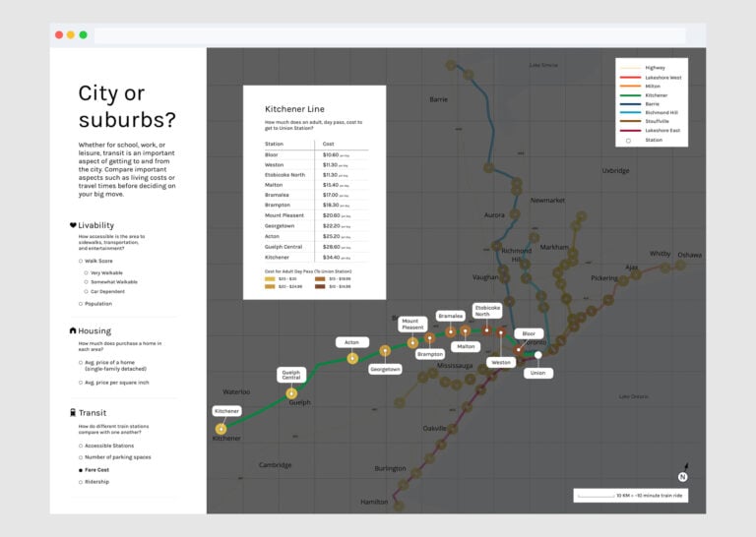The width and height of the screenshot is (756, 537).
Task: Click the Guelph Central station marker
Action: click(291, 393)
